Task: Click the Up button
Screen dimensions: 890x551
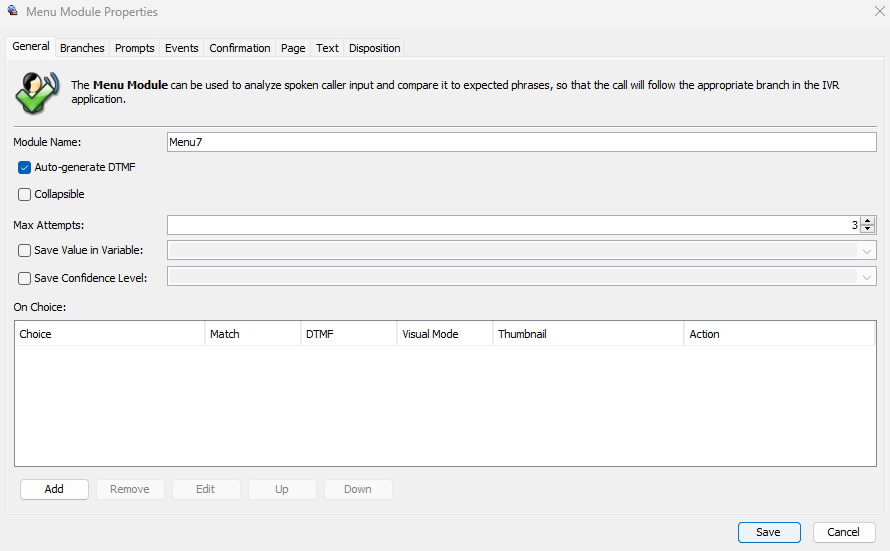Action: coord(282,489)
